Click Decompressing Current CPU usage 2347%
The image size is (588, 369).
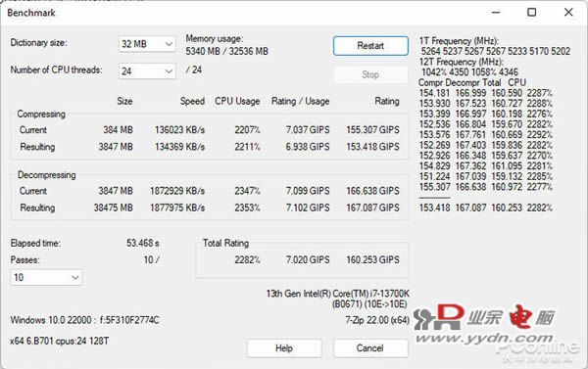[247, 191]
